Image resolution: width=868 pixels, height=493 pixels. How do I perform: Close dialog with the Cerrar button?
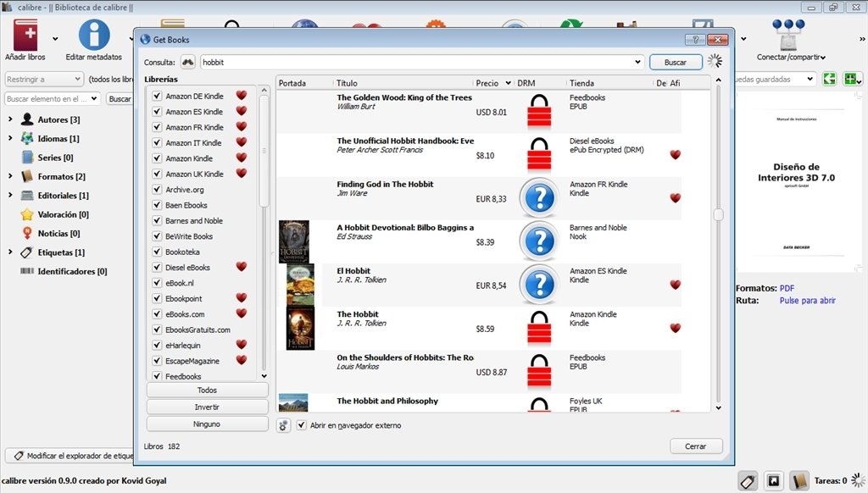[695, 446]
